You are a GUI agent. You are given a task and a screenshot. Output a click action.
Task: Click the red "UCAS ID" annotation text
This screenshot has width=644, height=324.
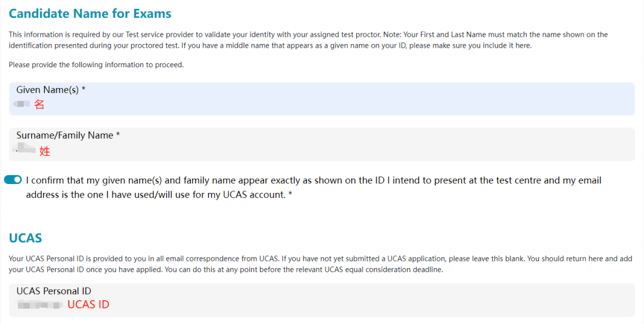pos(88,304)
